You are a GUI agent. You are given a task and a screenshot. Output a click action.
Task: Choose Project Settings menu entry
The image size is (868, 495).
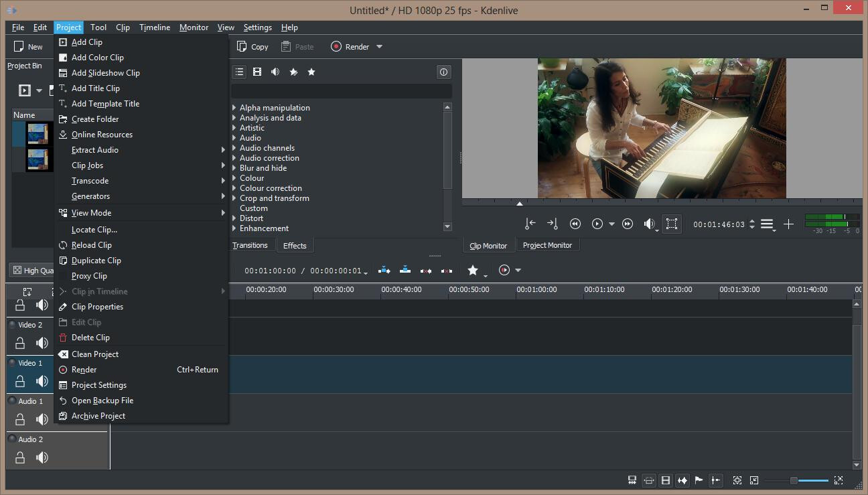click(98, 385)
